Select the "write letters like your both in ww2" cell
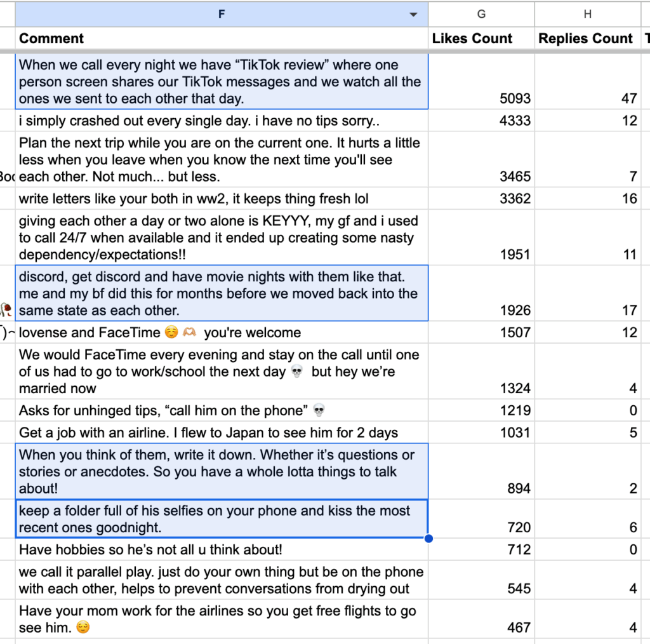This screenshot has width=650, height=644. pyautogui.click(x=221, y=199)
